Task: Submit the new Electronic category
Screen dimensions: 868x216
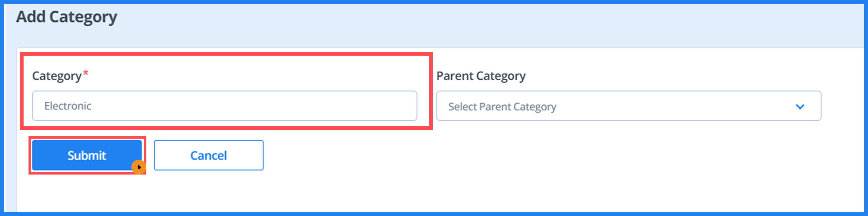Action: (86, 155)
